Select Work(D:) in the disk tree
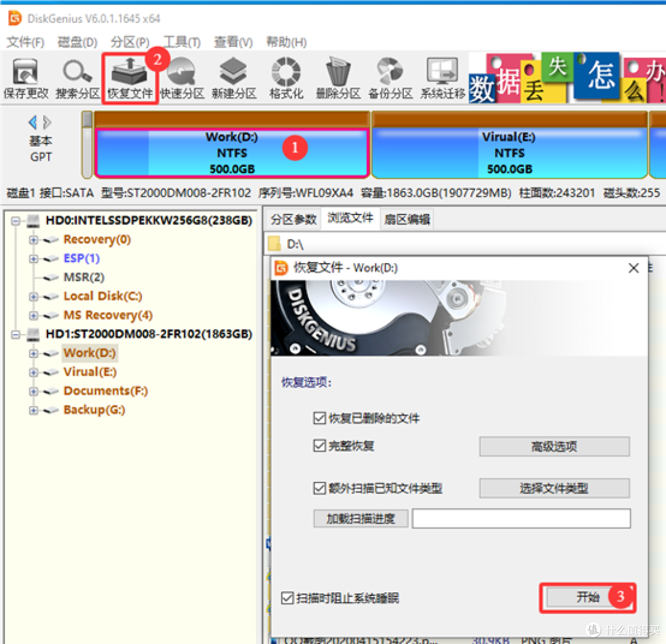 click(x=89, y=353)
